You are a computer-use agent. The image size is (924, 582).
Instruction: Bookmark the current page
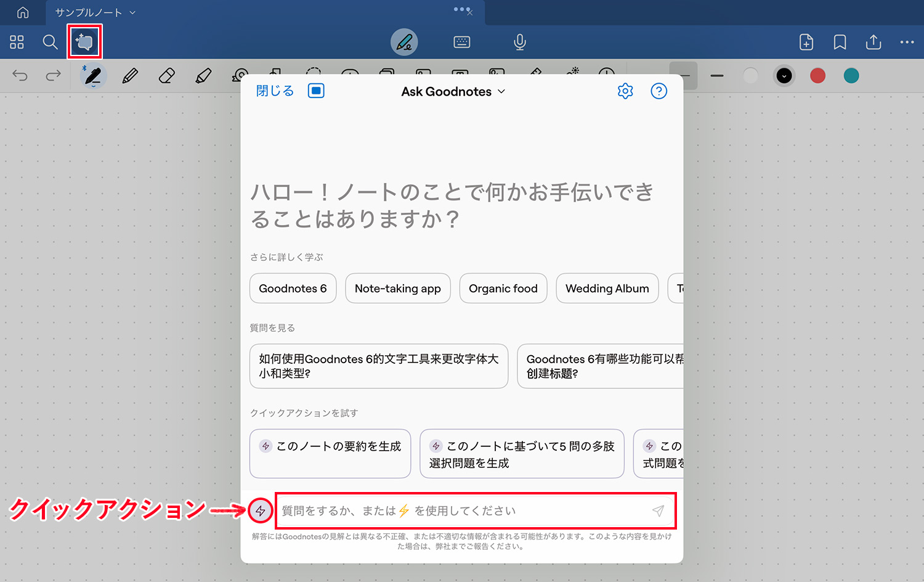pos(840,42)
